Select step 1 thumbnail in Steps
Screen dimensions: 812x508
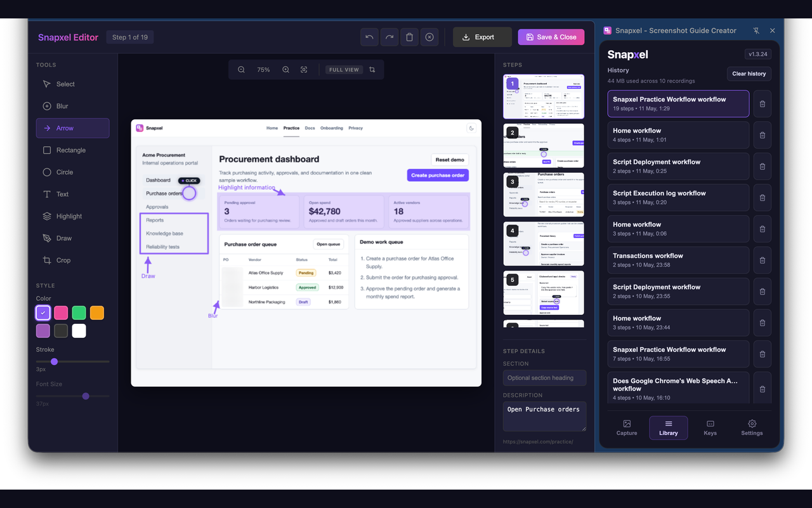pos(544,97)
